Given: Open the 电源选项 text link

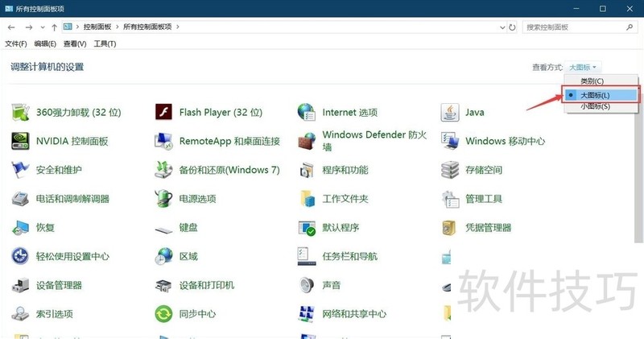Looking at the screenshot, I should pos(197,199).
